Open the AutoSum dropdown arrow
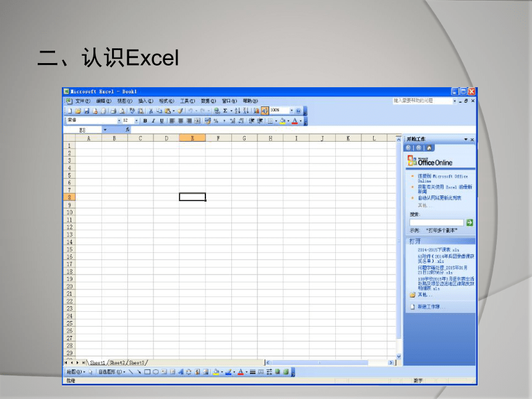This screenshot has width=532, height=399. tap(231, 111)
